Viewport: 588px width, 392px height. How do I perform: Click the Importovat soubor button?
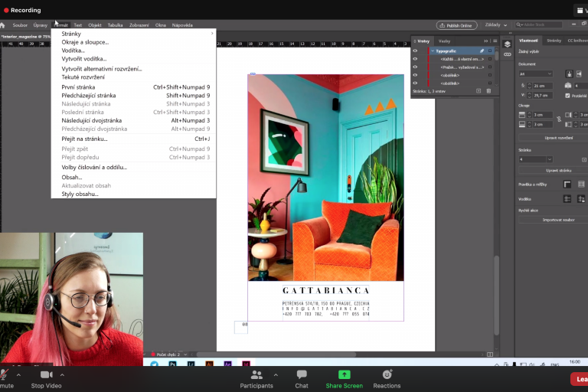tap(558, 220)
